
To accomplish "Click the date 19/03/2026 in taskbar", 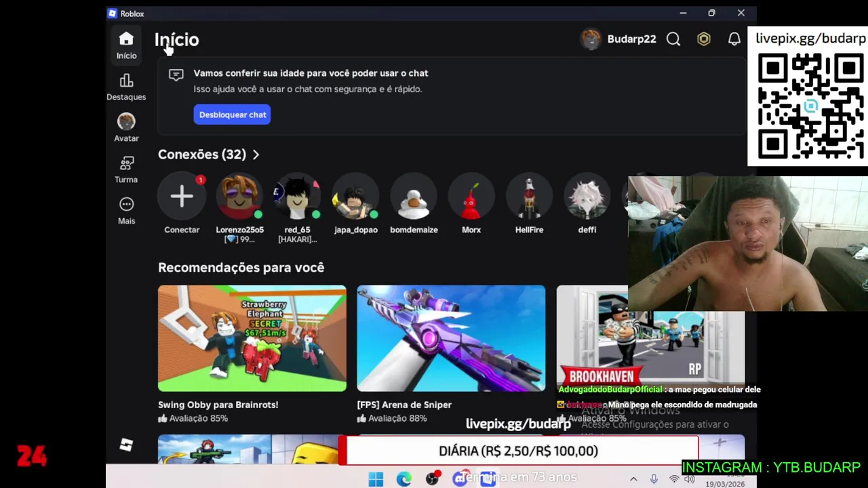I will coord(724,484).
